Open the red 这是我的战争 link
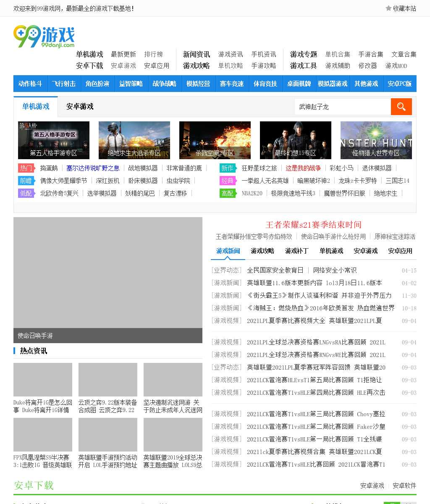 coord(303,168)
